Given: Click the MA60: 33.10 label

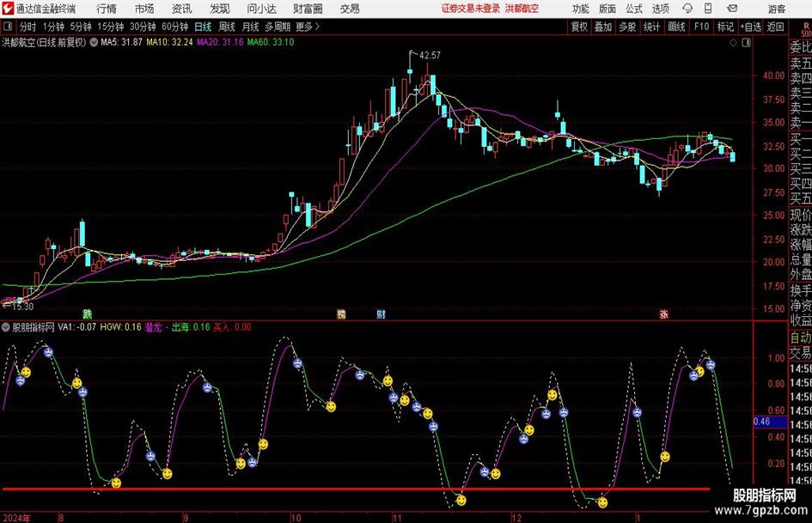Looking at the screenshot, I should click(271, 42).
